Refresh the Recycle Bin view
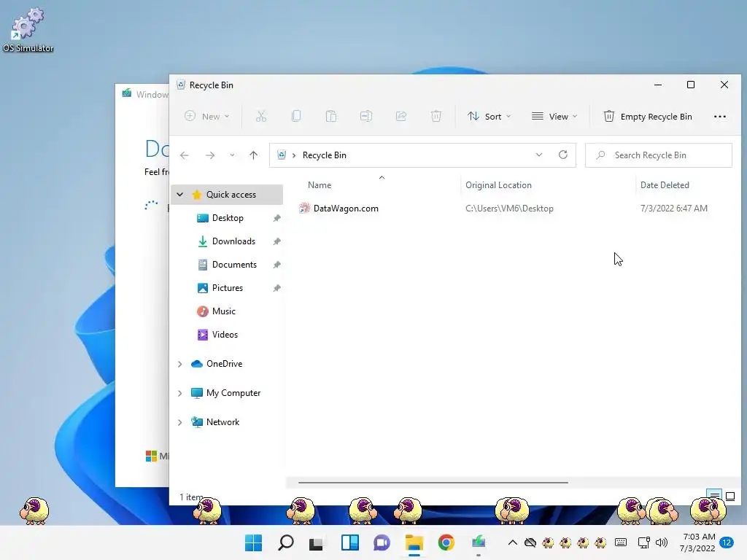 563,155
